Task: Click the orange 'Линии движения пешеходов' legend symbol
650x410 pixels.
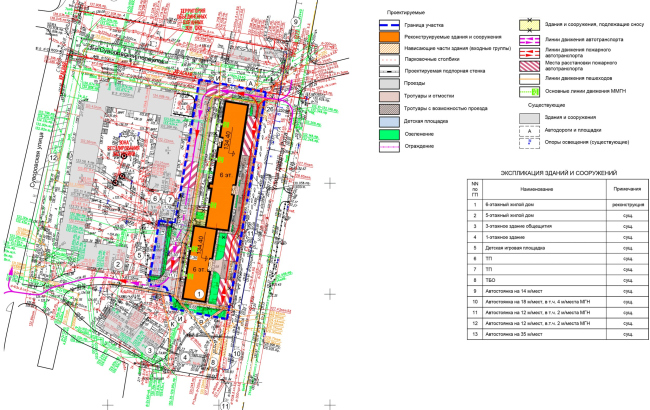Action: pyautogui.click(x=529, y=79)
